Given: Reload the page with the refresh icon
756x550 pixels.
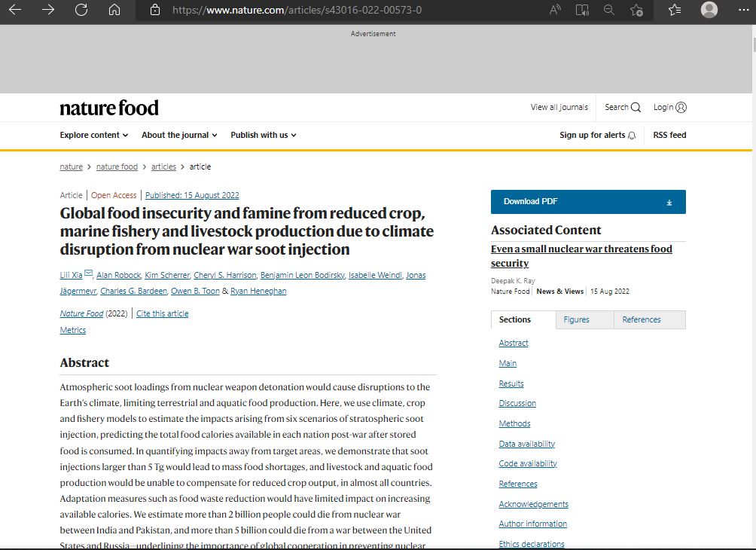Looking at the screenshot, I should pos(81,10).
